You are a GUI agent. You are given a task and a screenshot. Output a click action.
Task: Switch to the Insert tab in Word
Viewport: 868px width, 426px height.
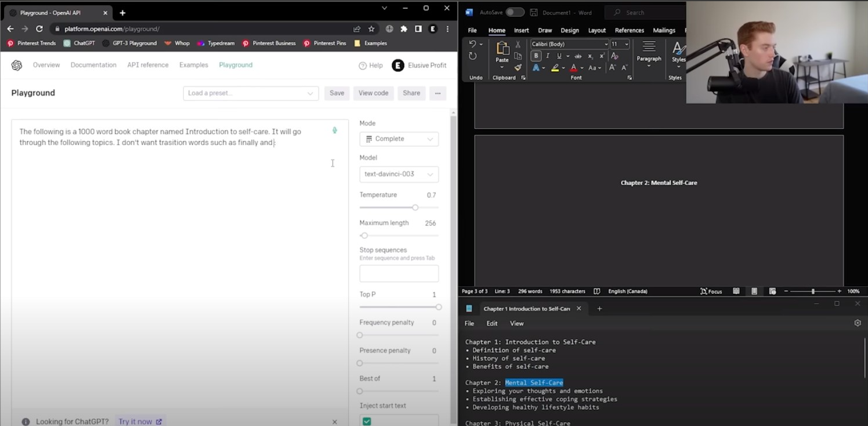[521, 30]
